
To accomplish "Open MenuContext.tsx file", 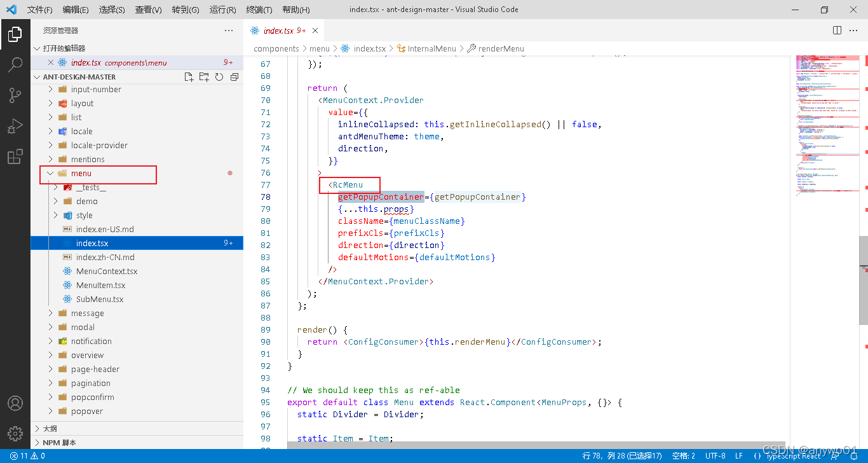I will [x=137, y=272].
